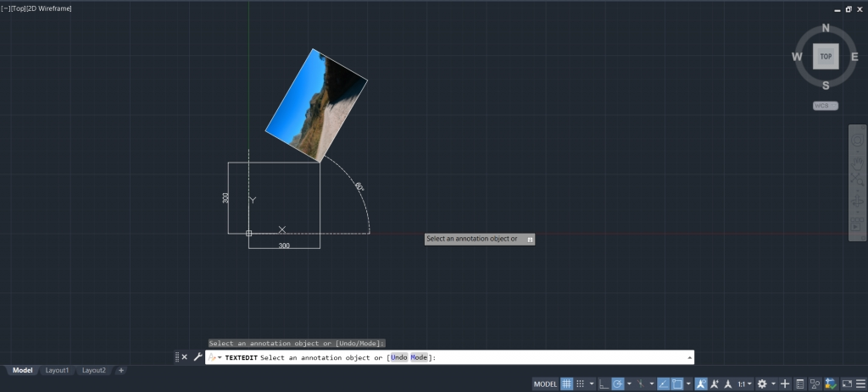Screen dimensions: 868x392
Task: Open ShowMotion in navigation bar
Action: (x=857, y=224)
